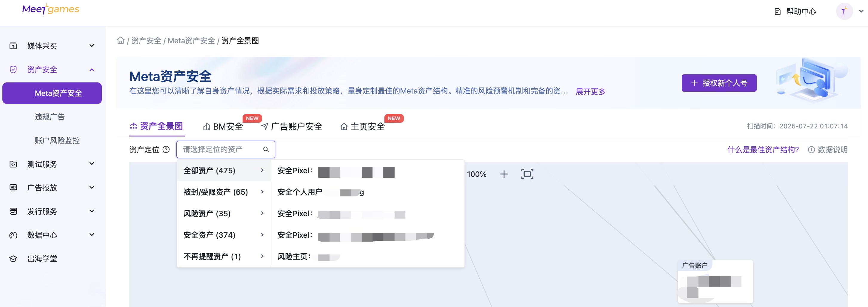
Task: Select 风险资产 (35) category
Action: click(x=224, y=213)
